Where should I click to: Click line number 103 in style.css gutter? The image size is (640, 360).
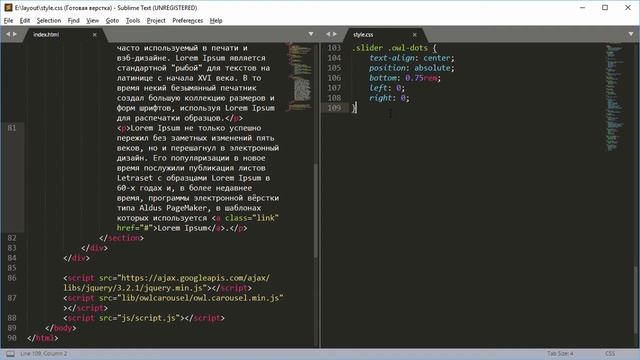click(334, 48)
